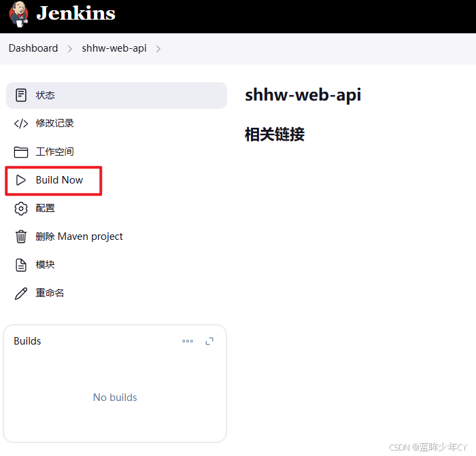
Task: Click the trash can delete icon
Action: 21,236
